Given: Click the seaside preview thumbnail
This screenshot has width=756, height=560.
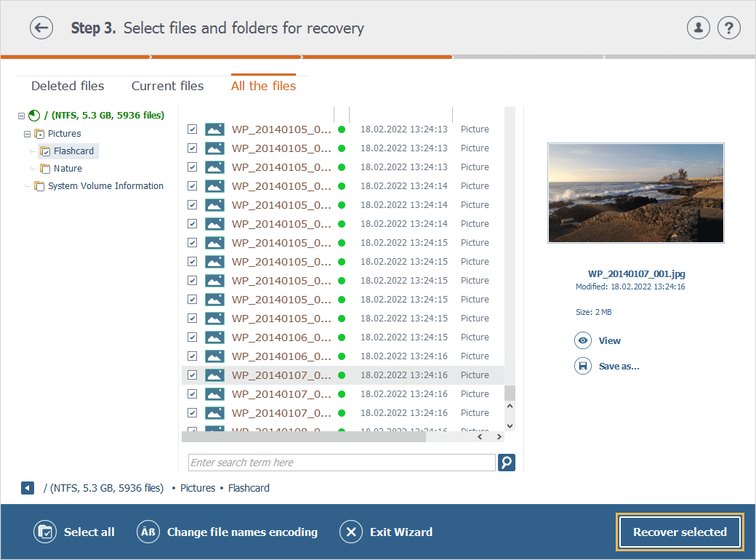Looking at the screenshot, I should [636, 193].
